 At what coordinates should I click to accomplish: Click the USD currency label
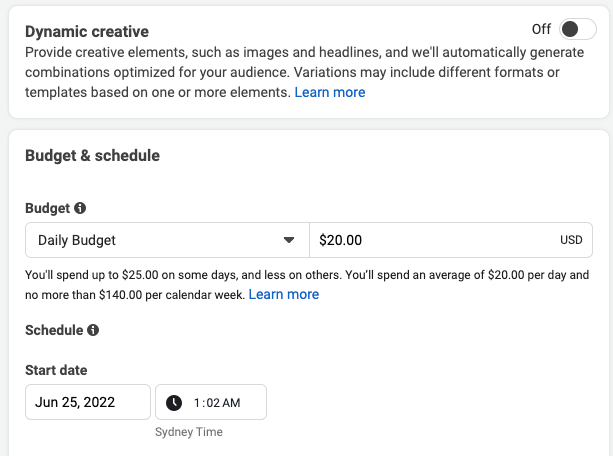tap(572, 241)
